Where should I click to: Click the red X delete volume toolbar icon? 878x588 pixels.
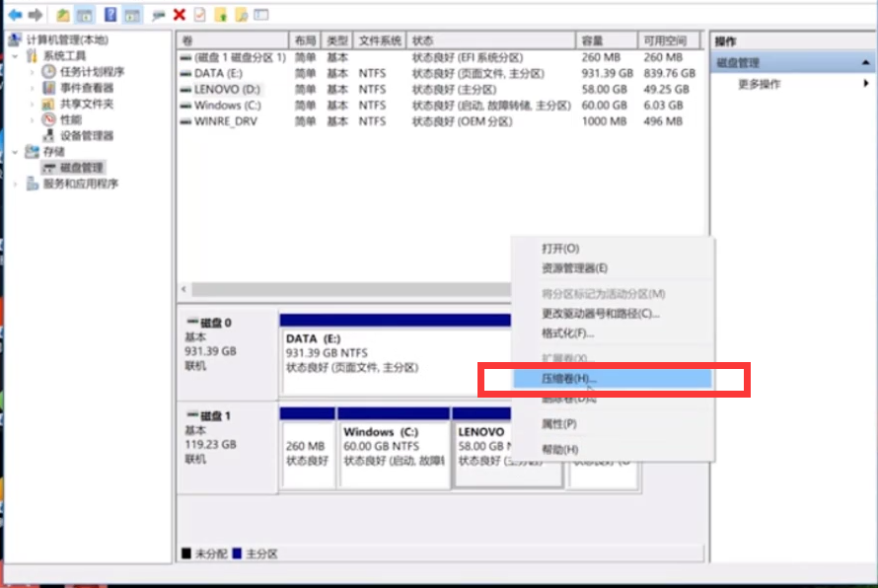point(179,14)
